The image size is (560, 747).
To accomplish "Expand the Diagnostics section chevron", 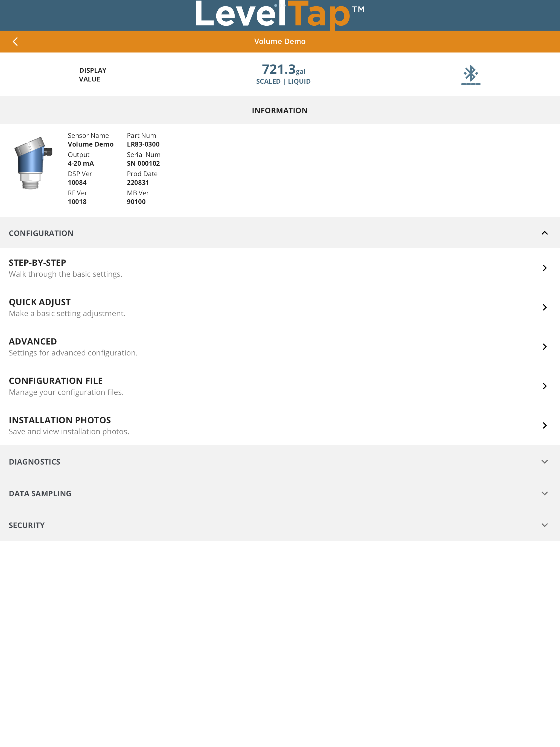I will point(544,462).
